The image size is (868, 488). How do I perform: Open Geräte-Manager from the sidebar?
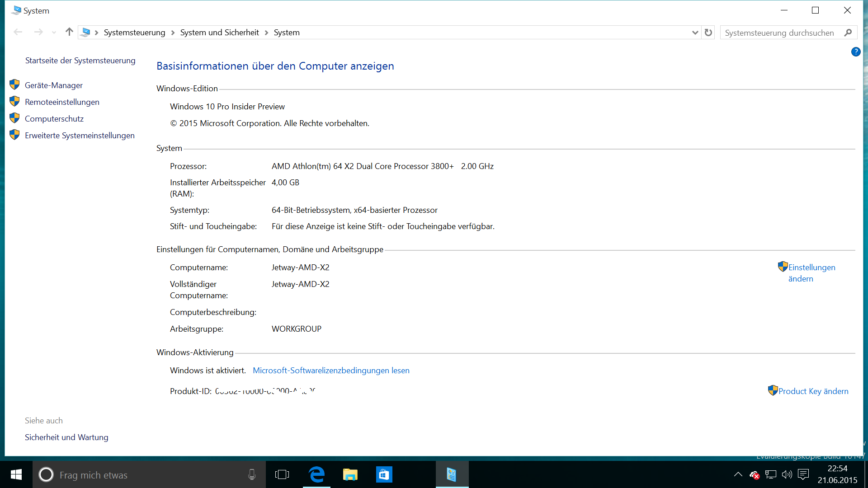pyautogui.click(x=54, y=85)
